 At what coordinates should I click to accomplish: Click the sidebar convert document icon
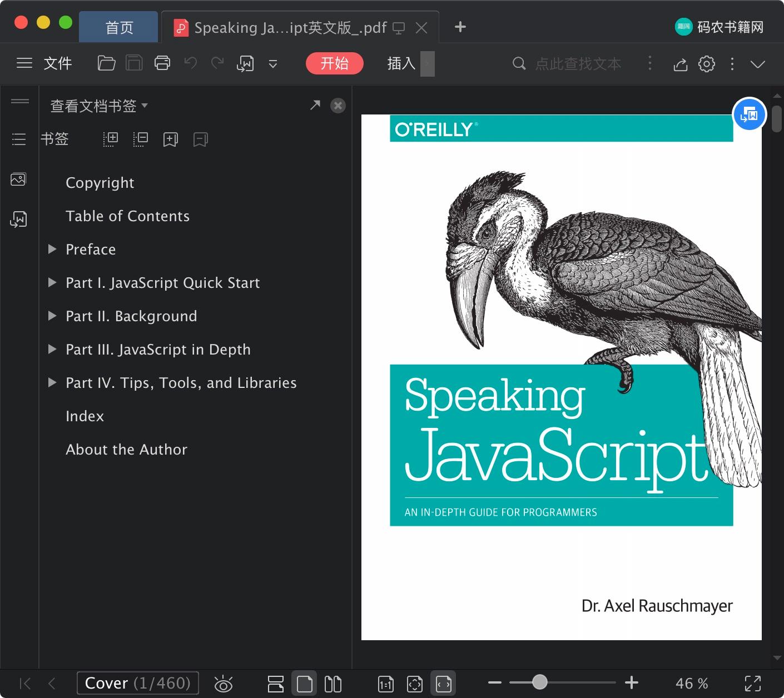18,220
